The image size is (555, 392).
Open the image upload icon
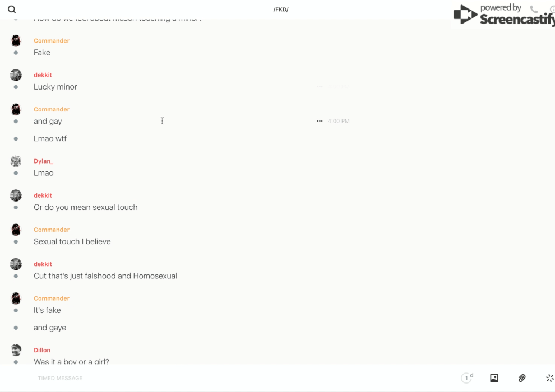[494, 378]
